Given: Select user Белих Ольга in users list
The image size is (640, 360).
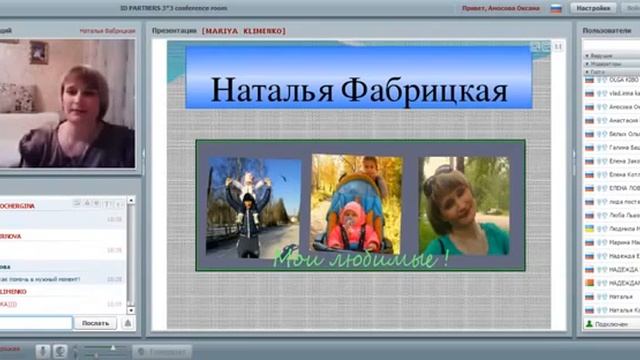Looking at the screenshot, I should point(612,134).
